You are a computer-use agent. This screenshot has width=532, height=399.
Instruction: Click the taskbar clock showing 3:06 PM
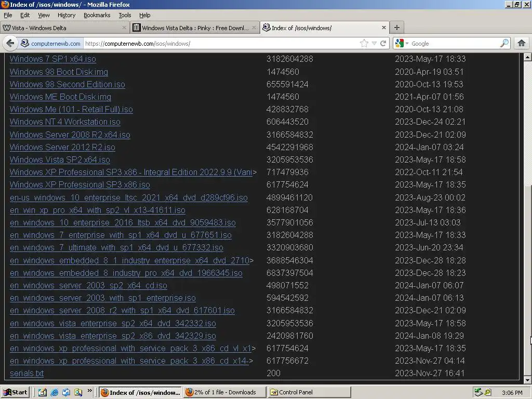coord(512,393)
